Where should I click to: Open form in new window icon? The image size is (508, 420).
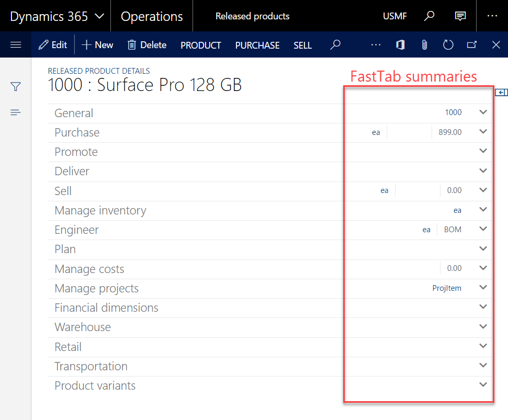(x=471, y=45)
